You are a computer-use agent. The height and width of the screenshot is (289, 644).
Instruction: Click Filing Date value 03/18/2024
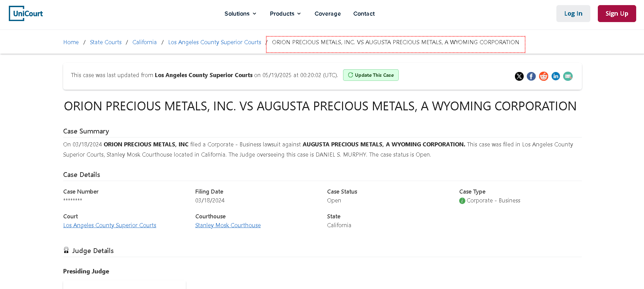click(x=210, y=200)
